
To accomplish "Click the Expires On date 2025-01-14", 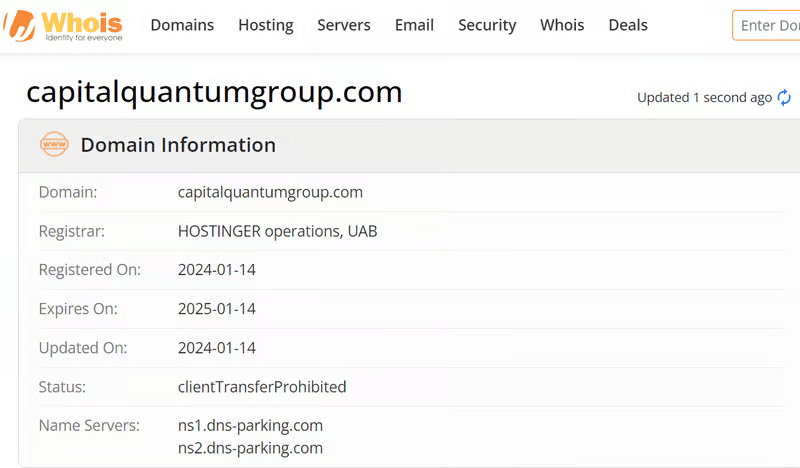I will point(217,309).
